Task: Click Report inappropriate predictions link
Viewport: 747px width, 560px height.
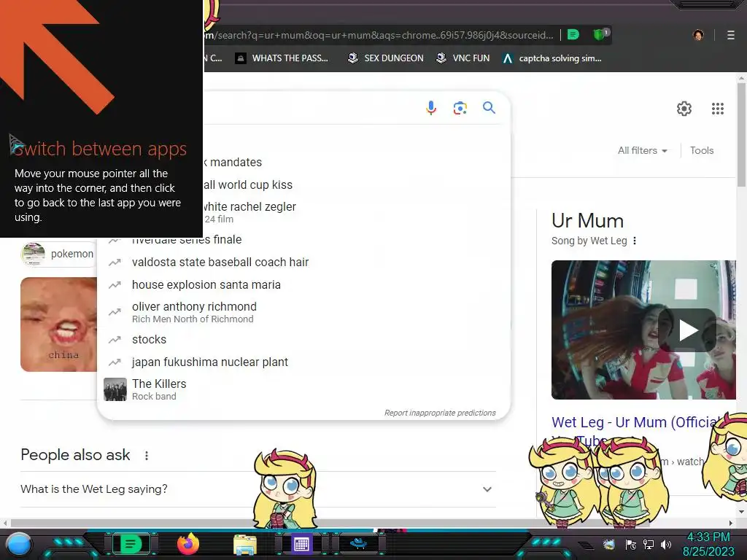Action: [440, 413]
